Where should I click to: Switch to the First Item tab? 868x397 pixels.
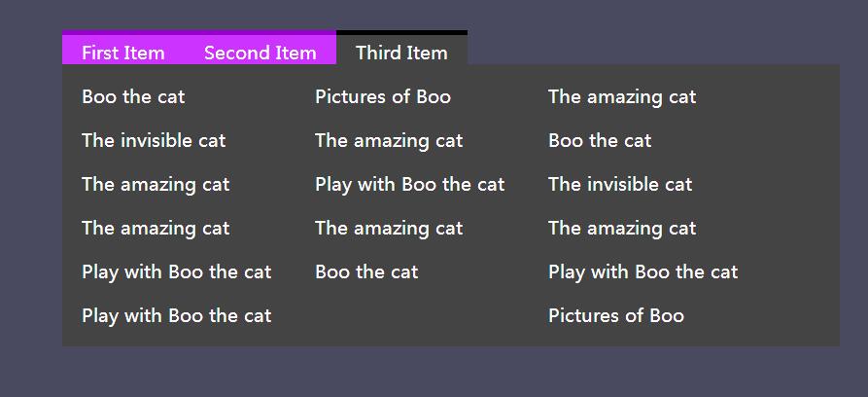coord(123,53)
